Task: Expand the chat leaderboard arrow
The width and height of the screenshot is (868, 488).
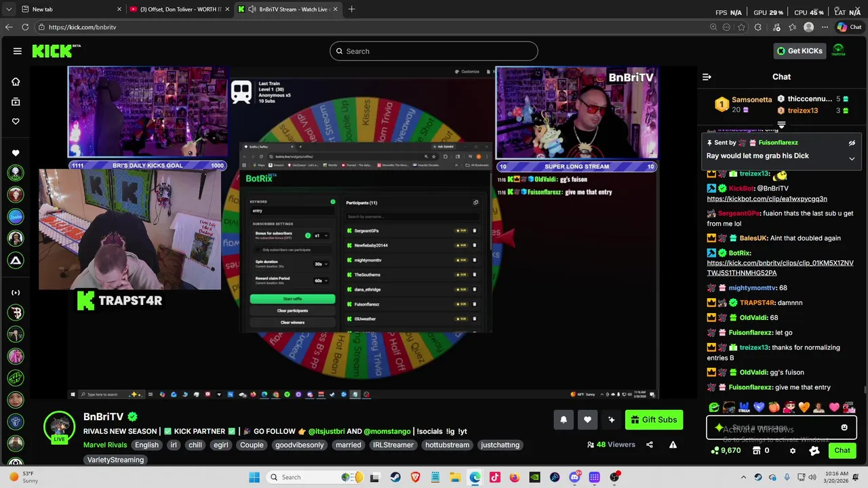Action: (x=781, y=125)
